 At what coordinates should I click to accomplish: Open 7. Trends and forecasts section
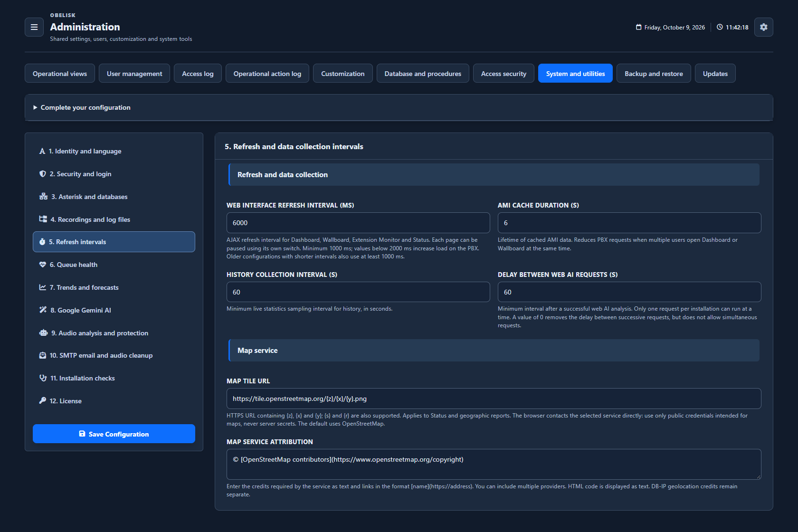pos(114,287)
